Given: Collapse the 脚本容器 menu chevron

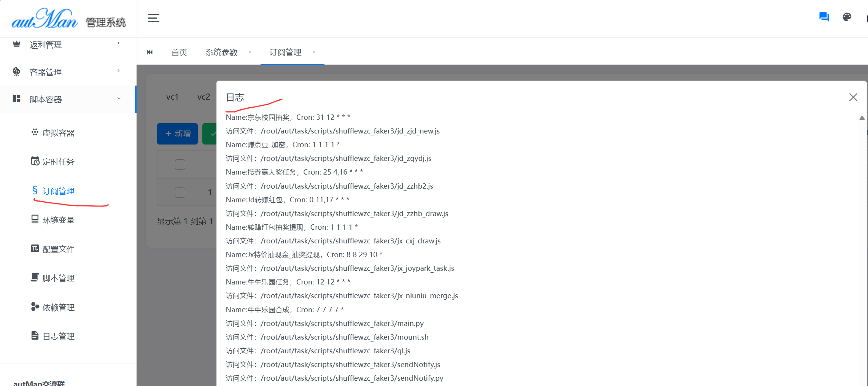Looking at the screenshot, I should (119, 98).
